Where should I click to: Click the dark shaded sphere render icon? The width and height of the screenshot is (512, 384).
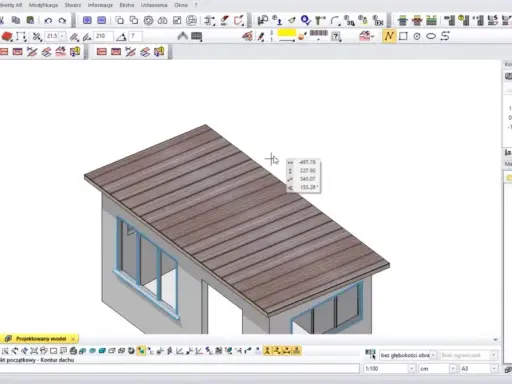(131, 351)
